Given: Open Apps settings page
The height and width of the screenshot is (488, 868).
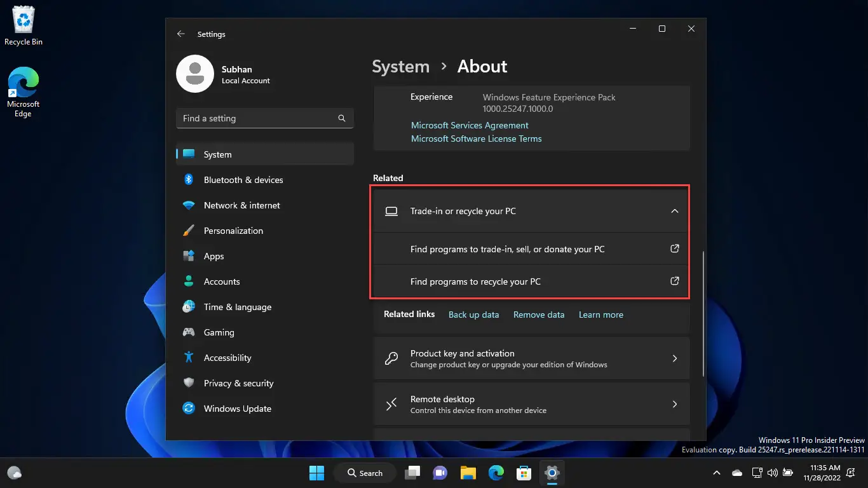Looking at the screenshot, I should [x=264, y=256].
